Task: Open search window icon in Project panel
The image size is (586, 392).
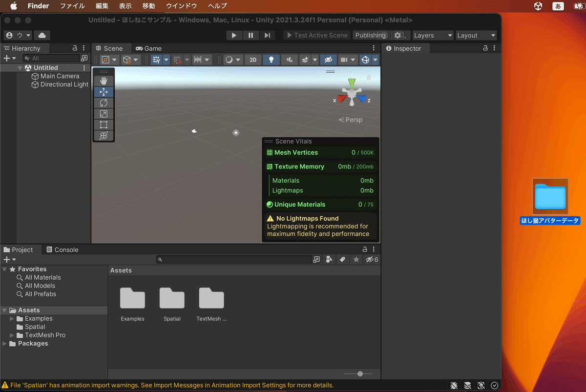Action: 316,260
